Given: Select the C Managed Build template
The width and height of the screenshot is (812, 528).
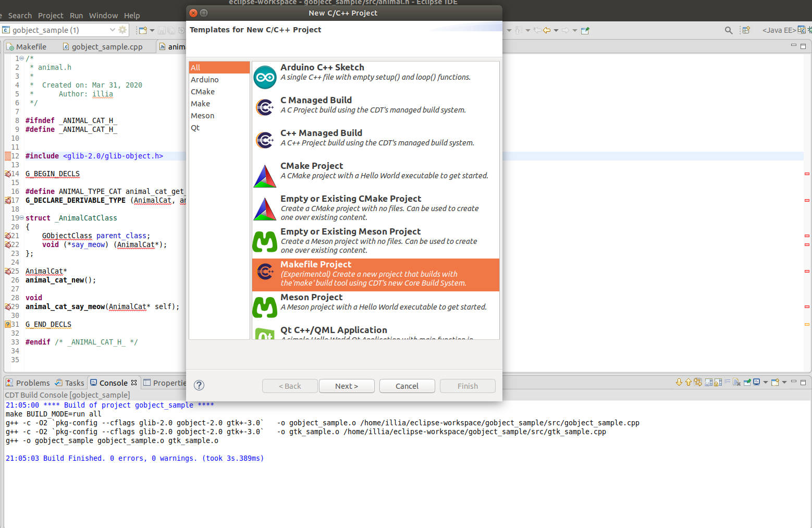Looking at the screenshot, I should click(x=375, y=110).
